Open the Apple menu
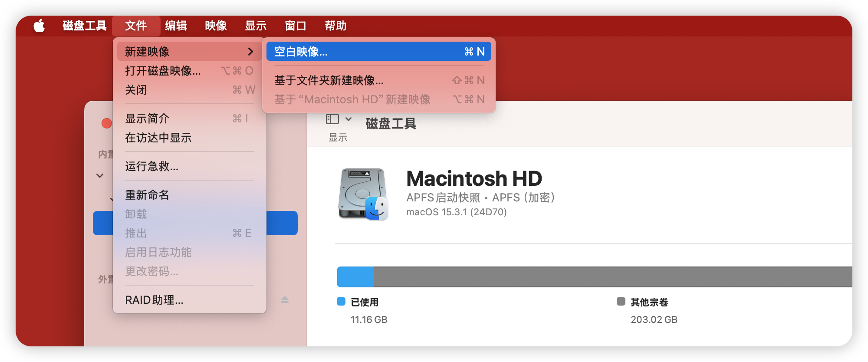Viewport: 868px width, 362px height. (x=39, y=26)
